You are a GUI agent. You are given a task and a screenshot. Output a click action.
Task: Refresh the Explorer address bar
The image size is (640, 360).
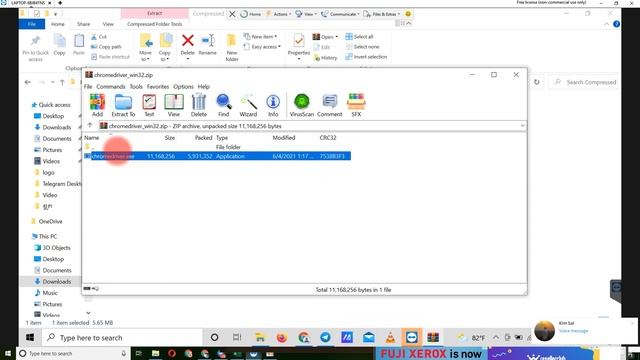pos(536,82)
